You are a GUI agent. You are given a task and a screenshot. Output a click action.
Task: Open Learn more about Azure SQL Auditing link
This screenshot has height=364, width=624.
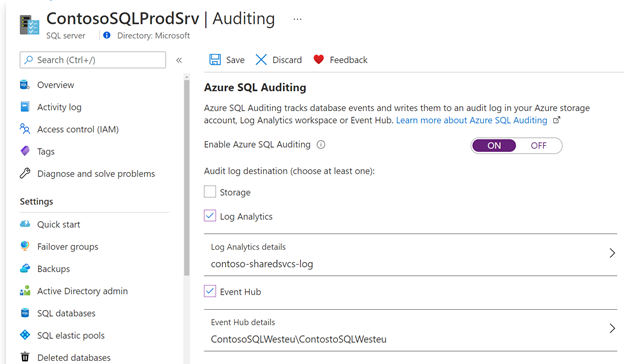click(472, 120)
